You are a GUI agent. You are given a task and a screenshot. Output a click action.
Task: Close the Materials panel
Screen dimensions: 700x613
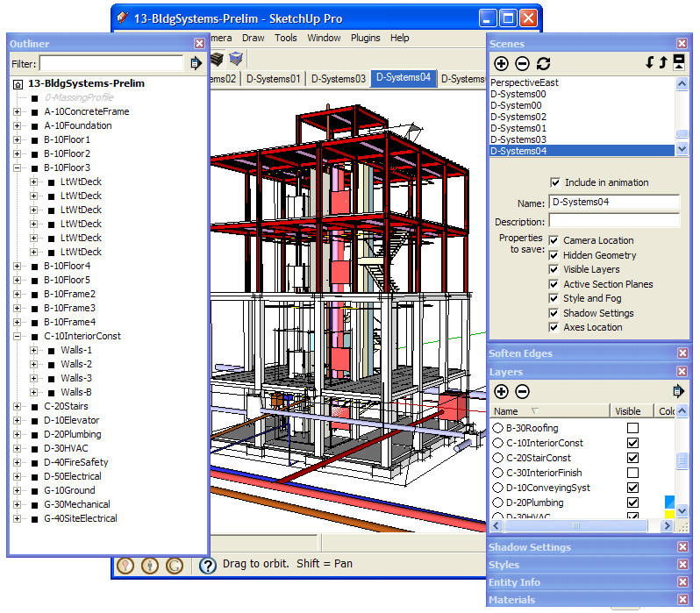(x=682, y=600)
